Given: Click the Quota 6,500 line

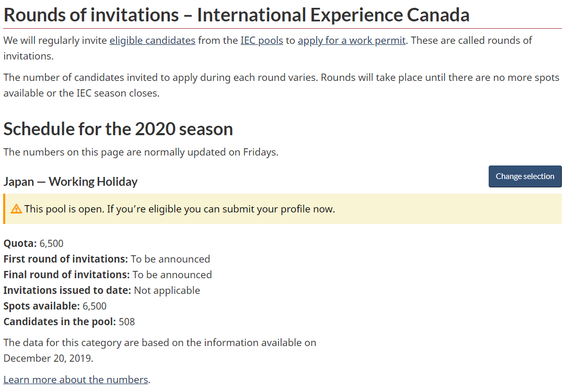Looking at the screenshot, I should [33, 243].
